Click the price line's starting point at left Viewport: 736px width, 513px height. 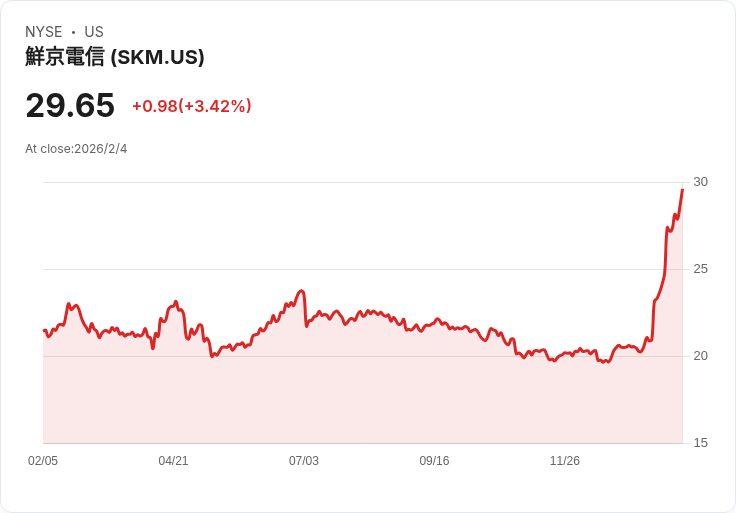pyautogui.click(x=44, y=330)
